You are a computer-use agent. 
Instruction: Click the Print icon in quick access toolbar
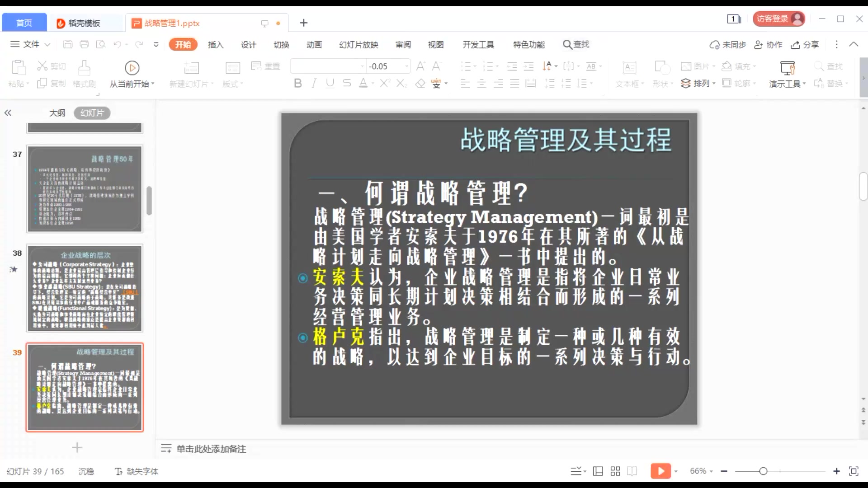[x=84, y=44]
